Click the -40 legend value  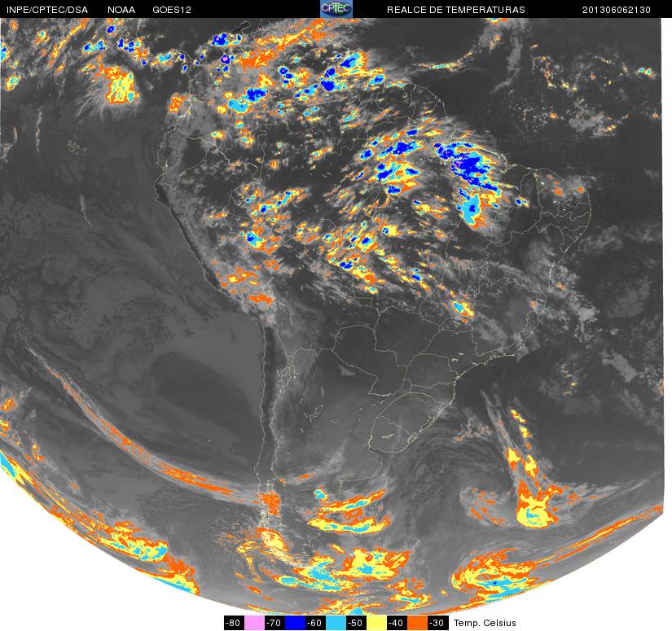point(397,623)
